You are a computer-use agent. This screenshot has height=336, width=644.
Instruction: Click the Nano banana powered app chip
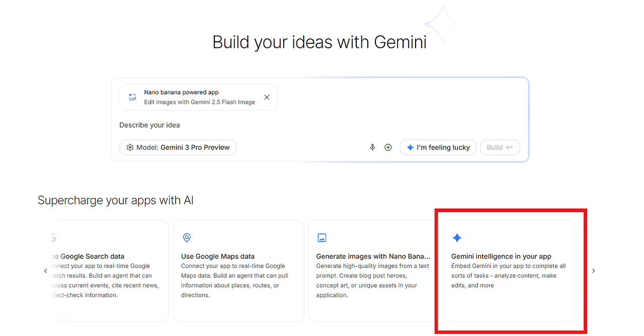199,97
